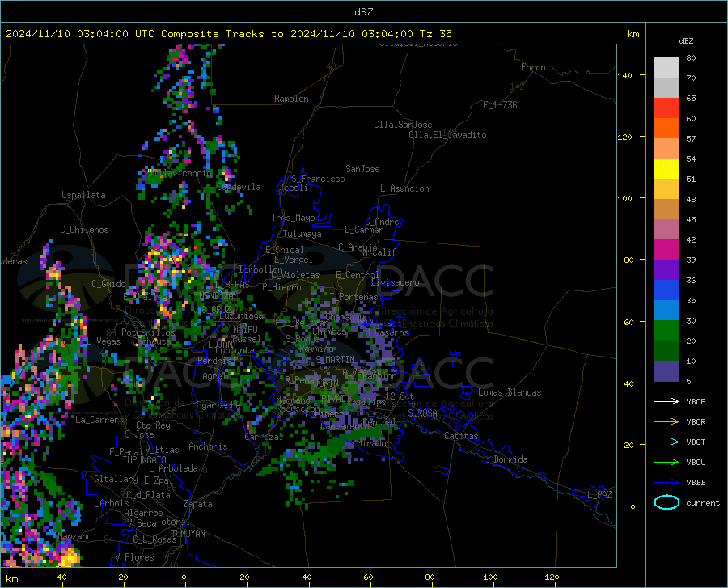Click the cyan VBCT arrow in legend

[x=667, y=442]
